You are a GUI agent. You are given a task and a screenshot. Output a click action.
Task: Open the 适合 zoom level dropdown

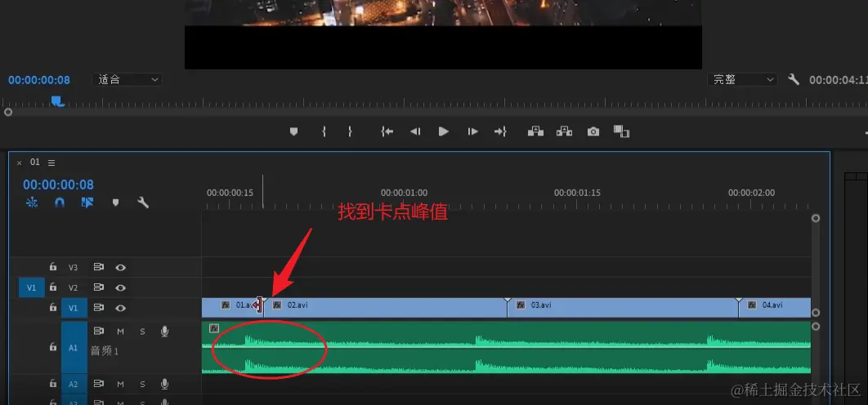pos(127,80)
